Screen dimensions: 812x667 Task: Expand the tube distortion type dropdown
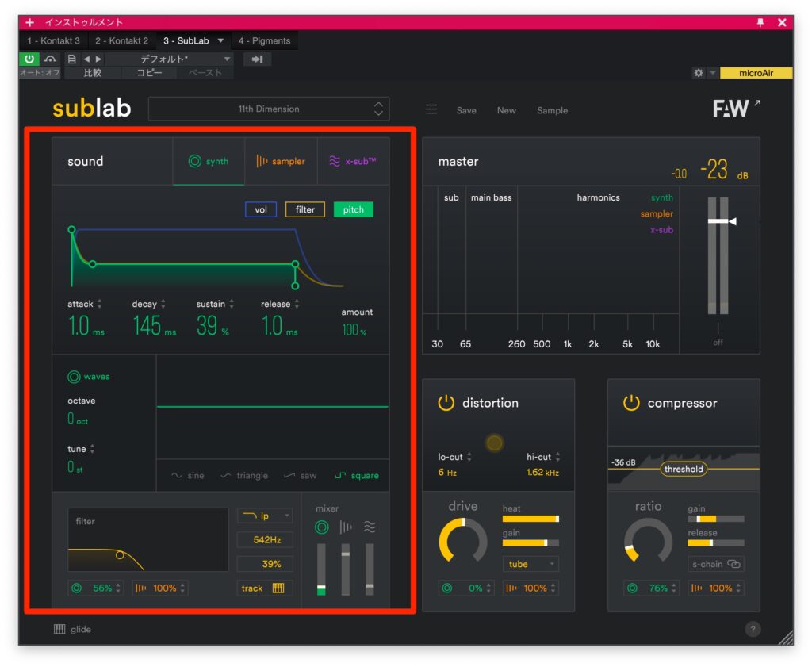pyautogui.click(x=530, y=564)
